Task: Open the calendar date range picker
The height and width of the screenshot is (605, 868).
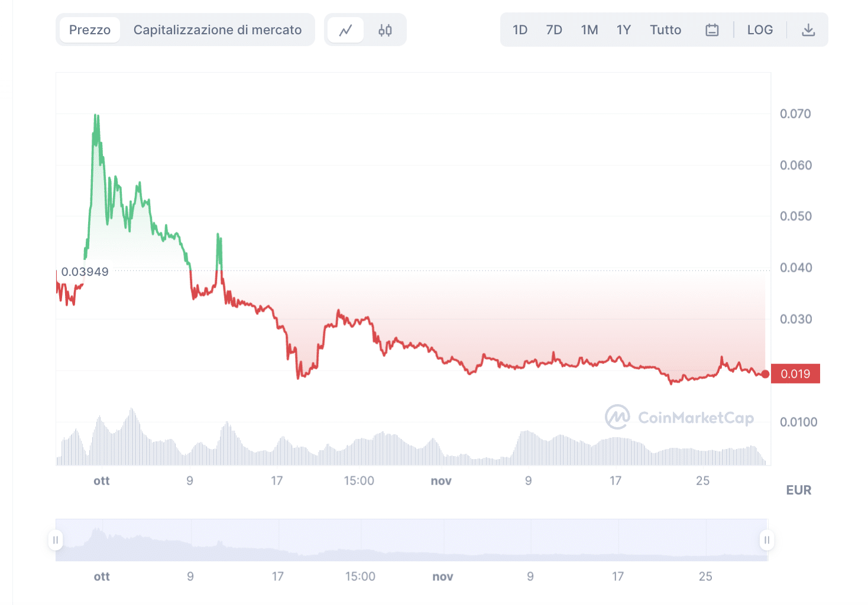Action: pyautogui.click(x=712, y=30)
